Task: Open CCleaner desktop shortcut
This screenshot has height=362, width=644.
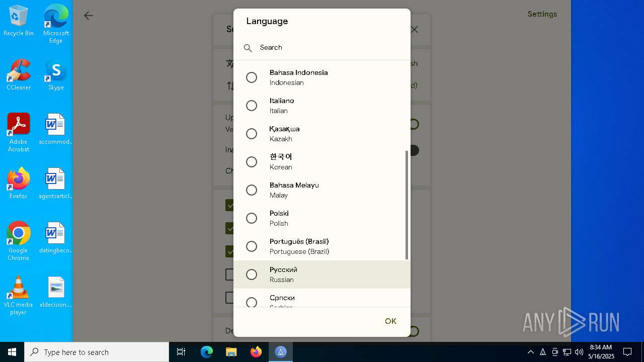Action: click(19, 75)
